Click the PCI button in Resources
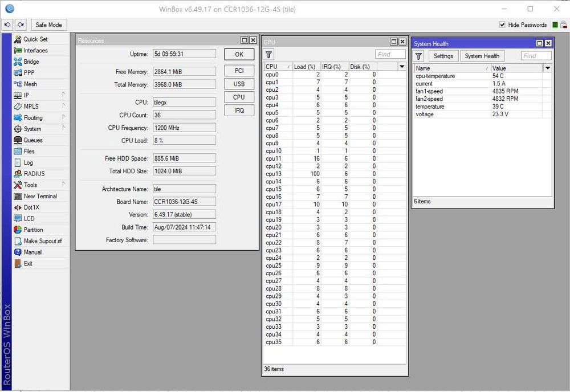 pos(239,71)
